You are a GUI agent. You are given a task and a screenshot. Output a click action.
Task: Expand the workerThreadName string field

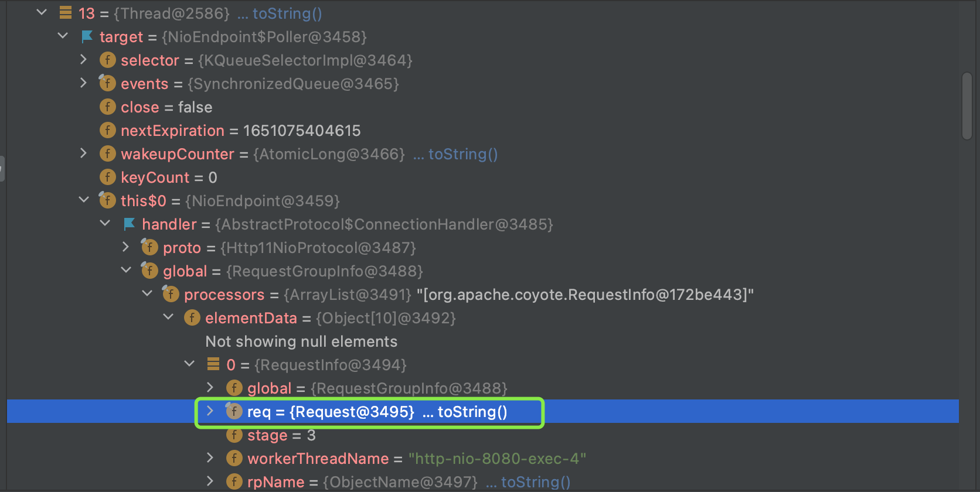tap(210, 457)
